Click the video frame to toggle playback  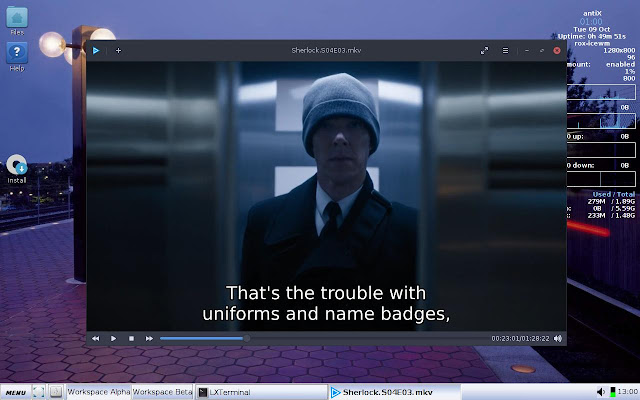(326, 196)
